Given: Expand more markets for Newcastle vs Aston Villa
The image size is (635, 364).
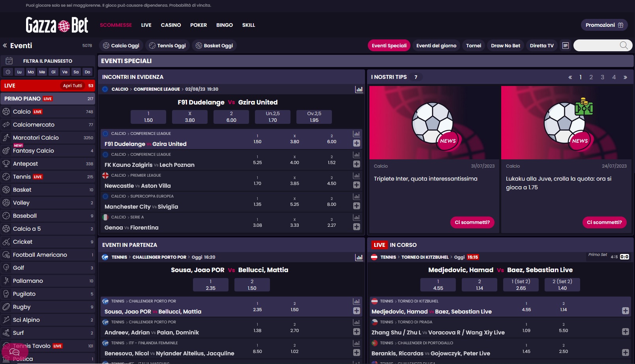Looking at the screenshot, I should click(356, 185).
